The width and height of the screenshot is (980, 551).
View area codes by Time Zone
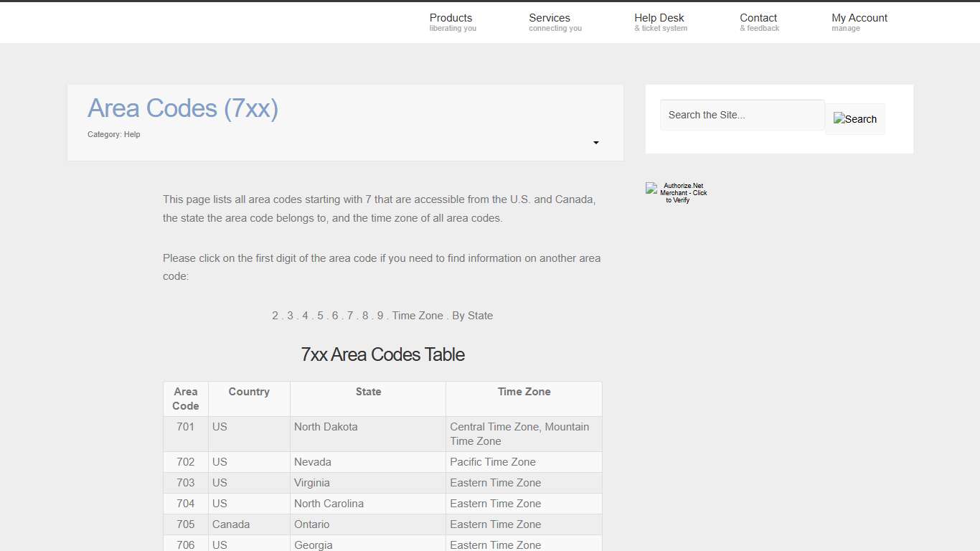418,315
